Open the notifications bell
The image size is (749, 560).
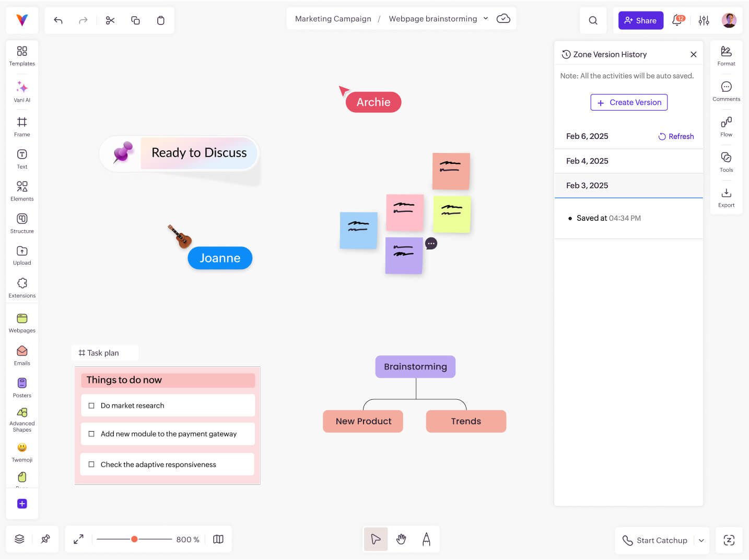tap(677, 20)
